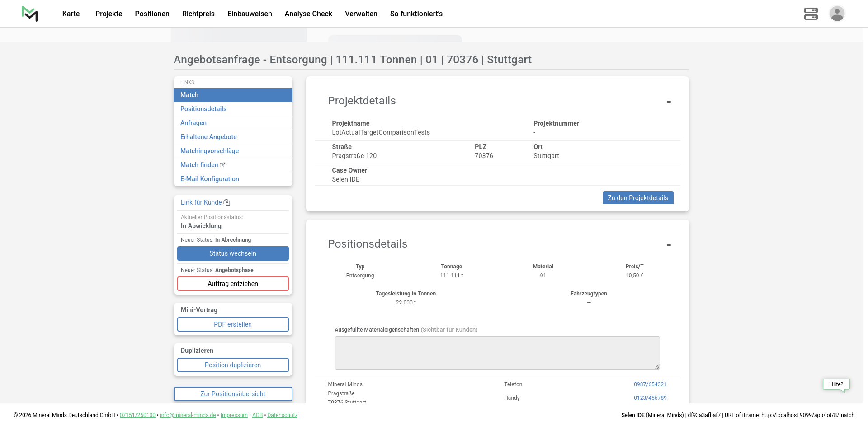Click the Telefon number 0987/654321 link
Viewport: 868px width, 426px height.
tap(650, 384)
